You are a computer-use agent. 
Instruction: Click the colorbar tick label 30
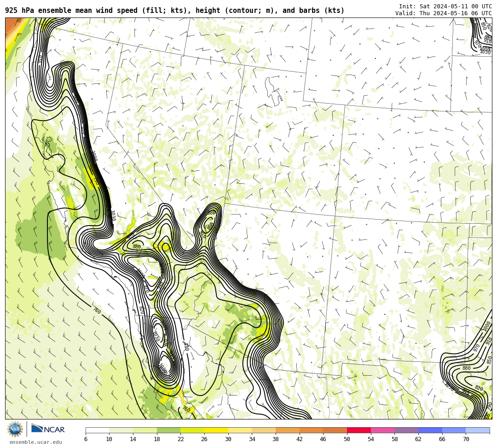[228, 439]
